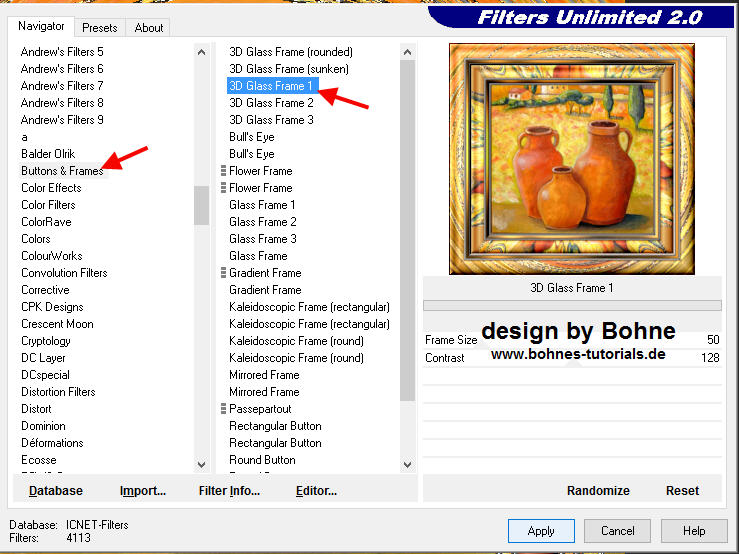The height and width of the screenshot is (554, 739).
Task: Pick the Passepartout filter
Action: [x=260, y=409]
